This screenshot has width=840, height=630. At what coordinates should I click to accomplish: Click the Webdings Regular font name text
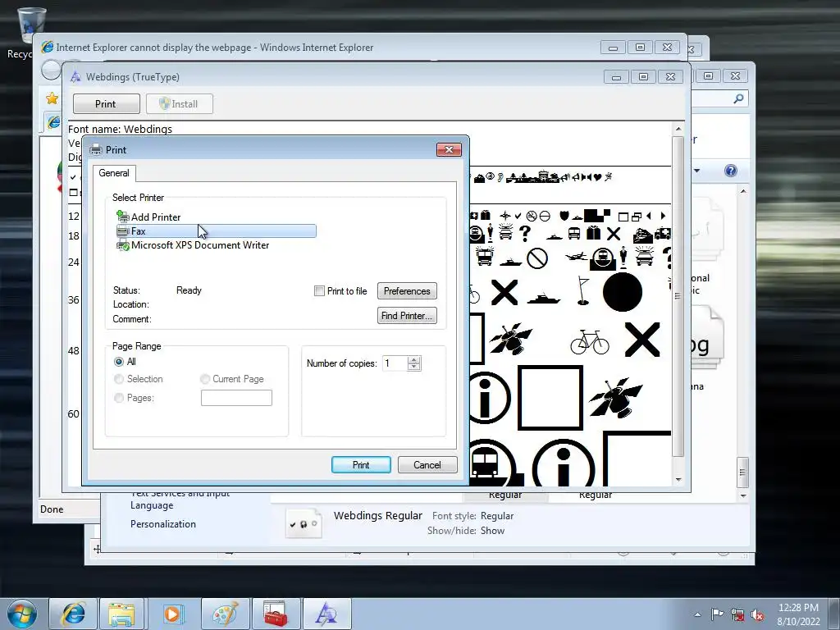tap(377, 515)
